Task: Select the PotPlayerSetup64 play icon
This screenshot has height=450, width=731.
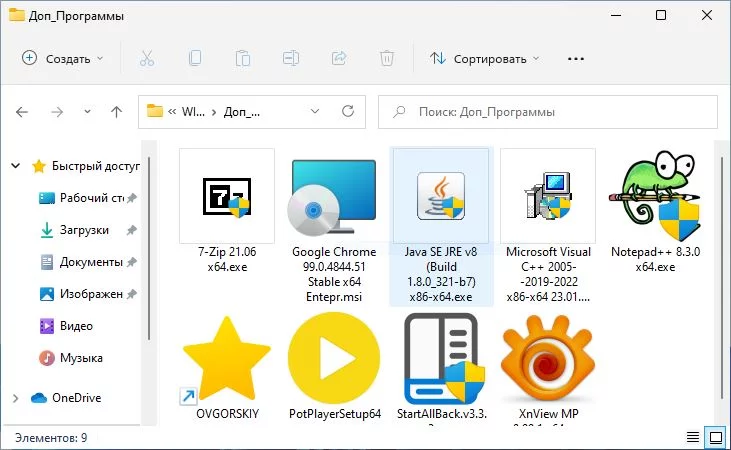Action: coord(334,358)
